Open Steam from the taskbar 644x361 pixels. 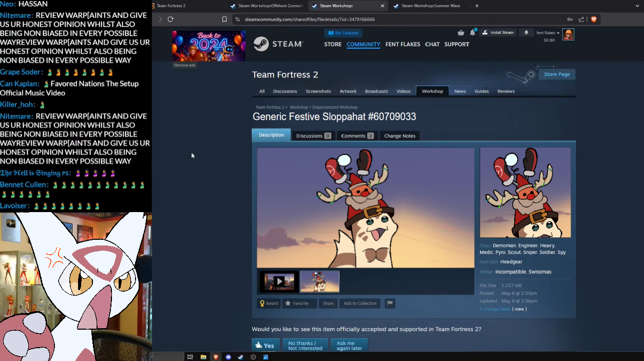coord(240,357)
